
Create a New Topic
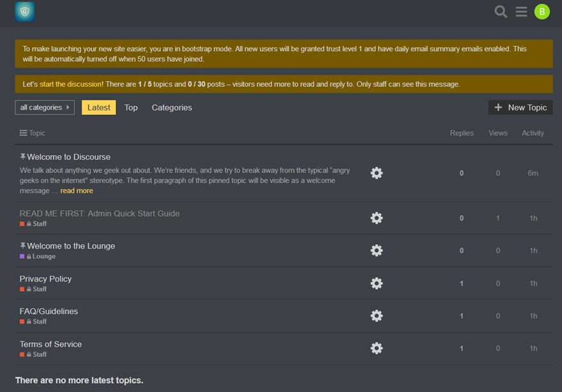pos(520,107)
